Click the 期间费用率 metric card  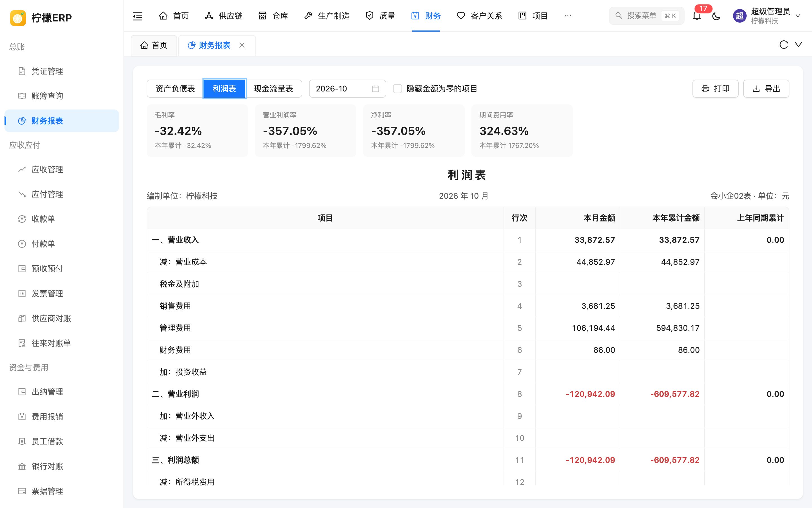(x=522, y=130)
